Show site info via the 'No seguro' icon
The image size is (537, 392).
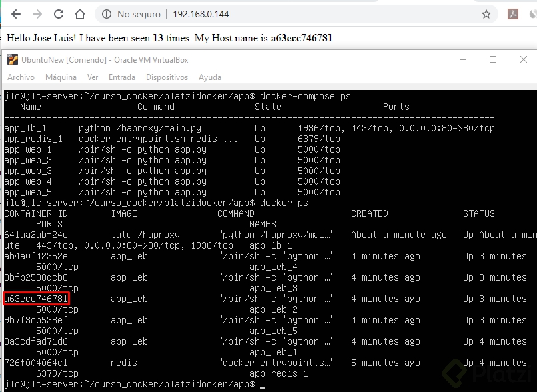107,14
